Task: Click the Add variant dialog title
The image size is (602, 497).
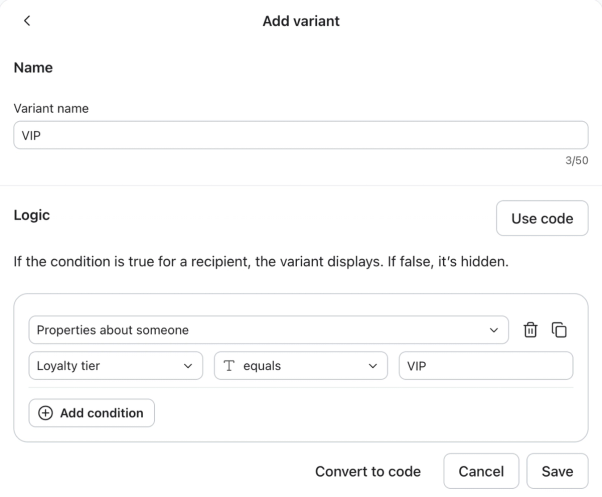Action: point(301,21)
